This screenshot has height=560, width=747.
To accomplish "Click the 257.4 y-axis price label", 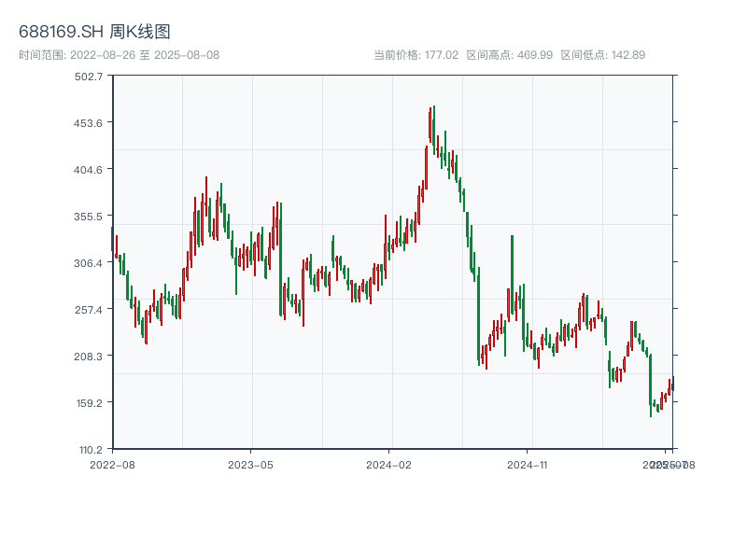I will [89, 309].
